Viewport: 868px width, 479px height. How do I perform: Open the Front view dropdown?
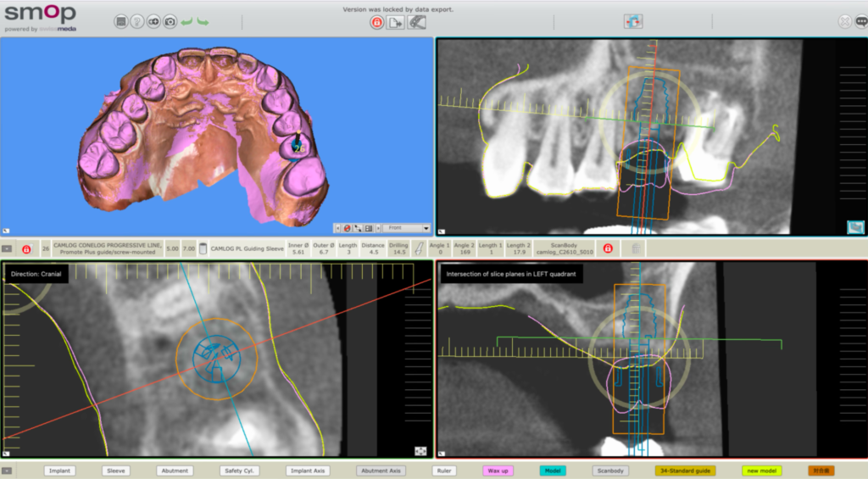click(405, 228)
